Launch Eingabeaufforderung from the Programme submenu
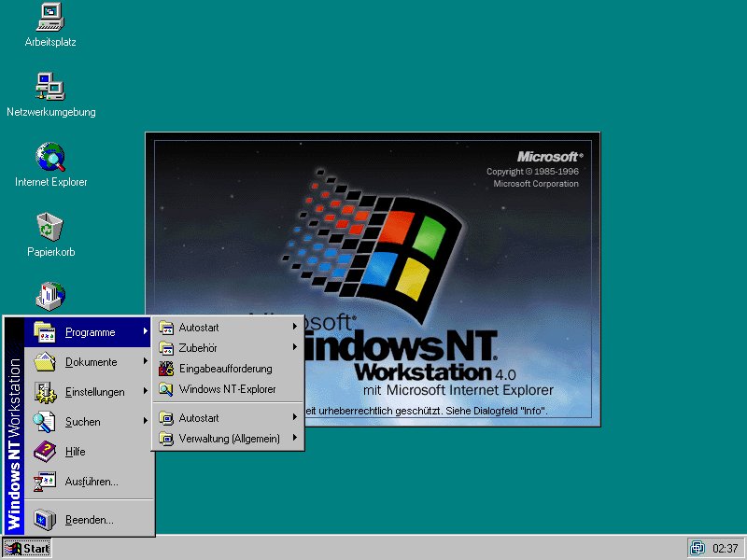This screenshot has height=560, width=747. point(225,369)
